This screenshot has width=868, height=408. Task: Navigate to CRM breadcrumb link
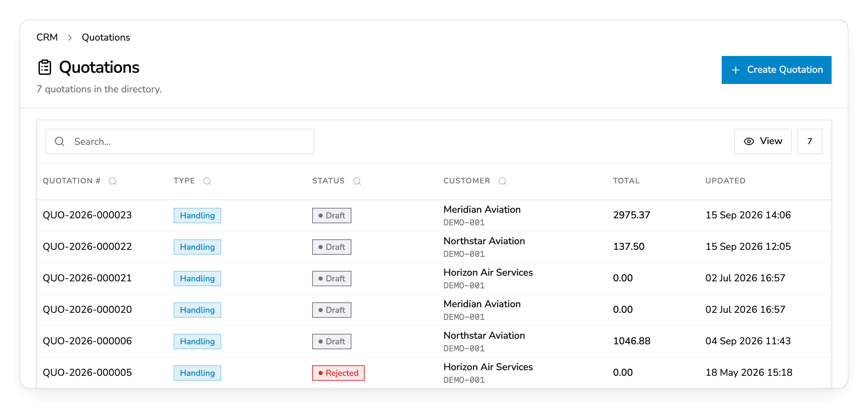[47, 37]
